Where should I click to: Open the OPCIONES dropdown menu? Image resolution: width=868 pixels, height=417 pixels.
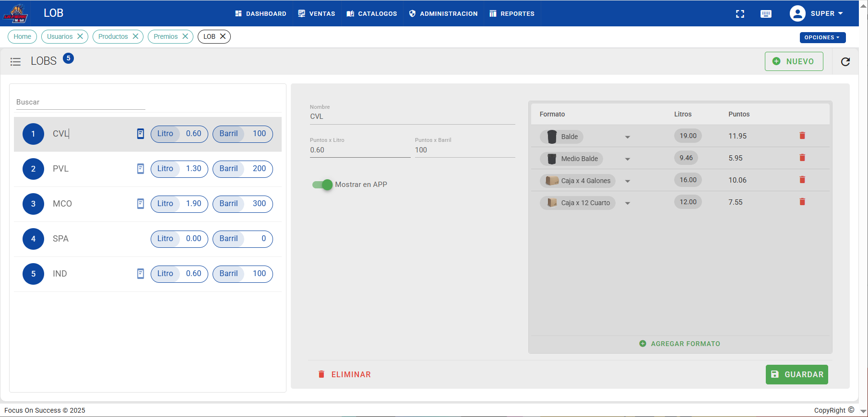pyautogui.click(x=822, y=37)
